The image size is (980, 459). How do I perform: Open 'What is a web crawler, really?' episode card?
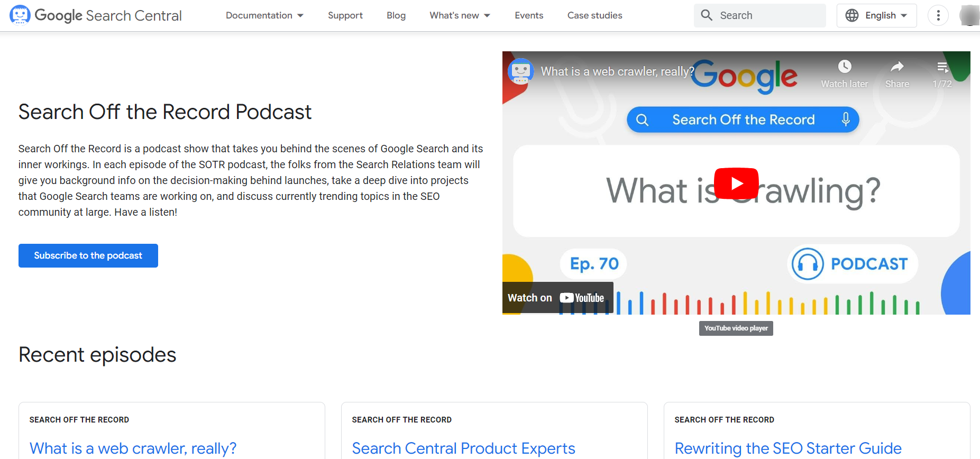click(x=133, y=448)
